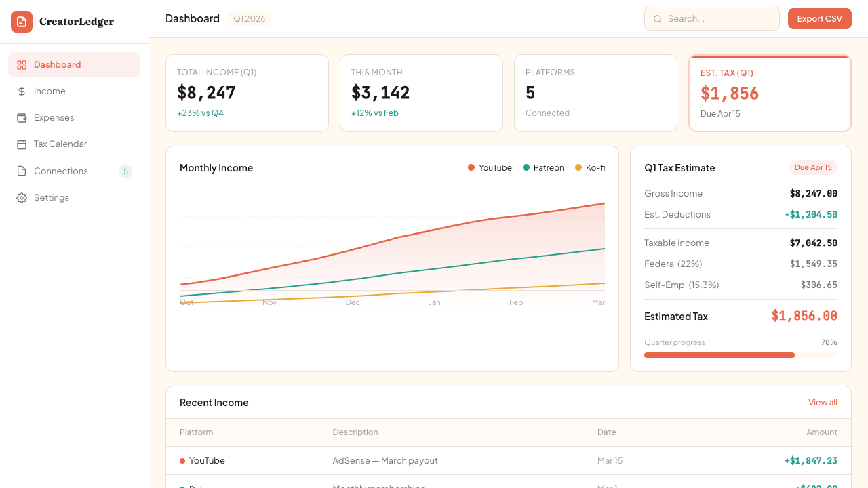Click the Export CSV button
This screenshot has height=488, width=868.
point(819,19)
